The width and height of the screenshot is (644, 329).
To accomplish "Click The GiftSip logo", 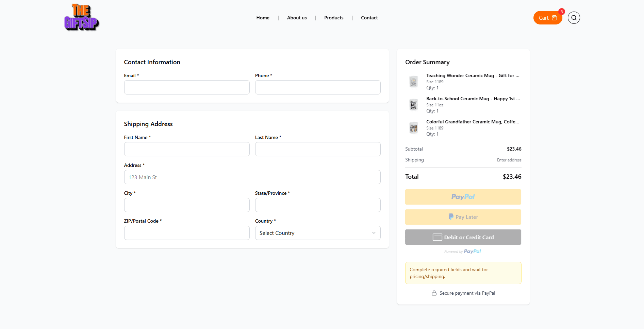I will (x=81, y=18).
